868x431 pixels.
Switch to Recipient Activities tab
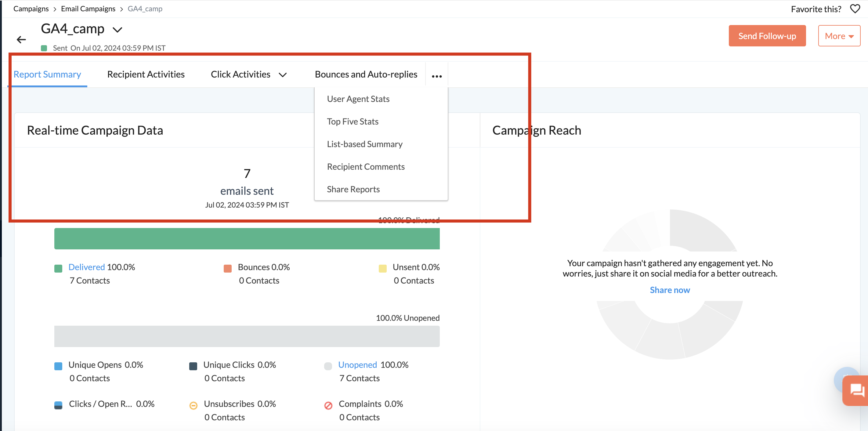[146, 74]
